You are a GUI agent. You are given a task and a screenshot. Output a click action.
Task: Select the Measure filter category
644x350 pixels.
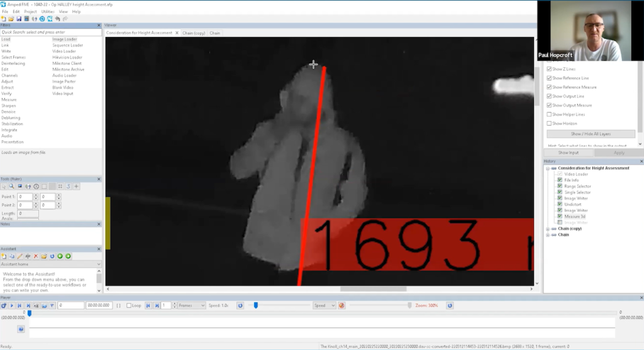pos(9,100)
